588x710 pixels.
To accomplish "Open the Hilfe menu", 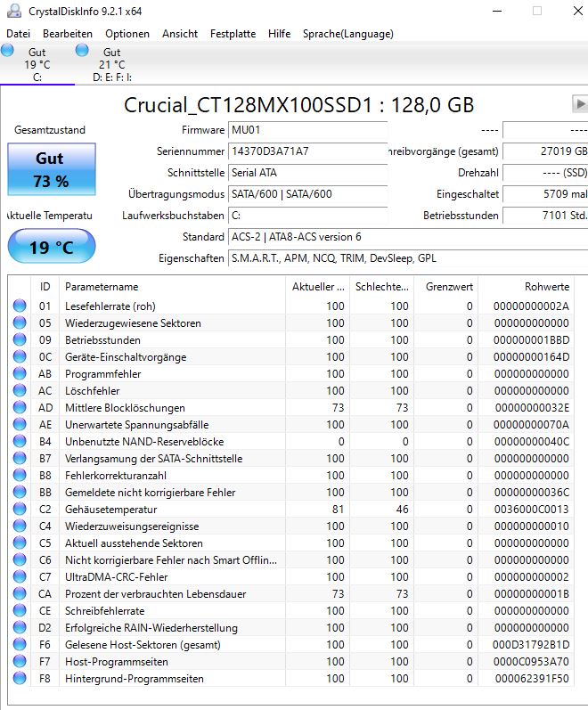I will coord(279,34).
